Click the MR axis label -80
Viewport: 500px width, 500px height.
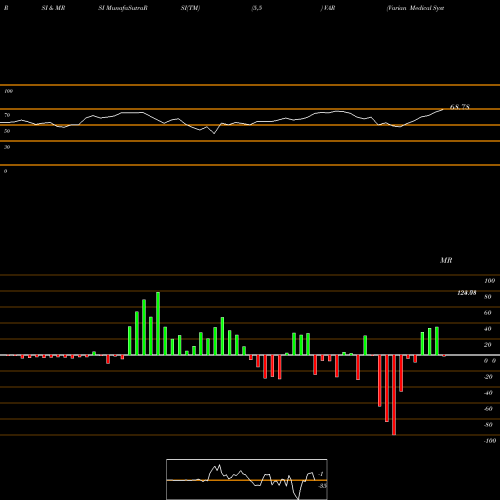point(488,425)
